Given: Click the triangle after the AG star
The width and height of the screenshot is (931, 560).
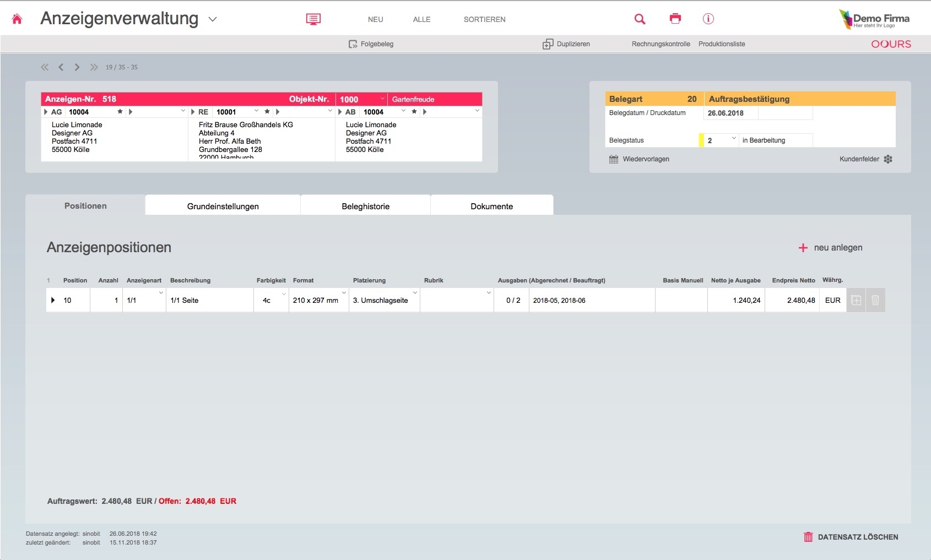Looking at the screenshot, I should [x=131, y=112].
